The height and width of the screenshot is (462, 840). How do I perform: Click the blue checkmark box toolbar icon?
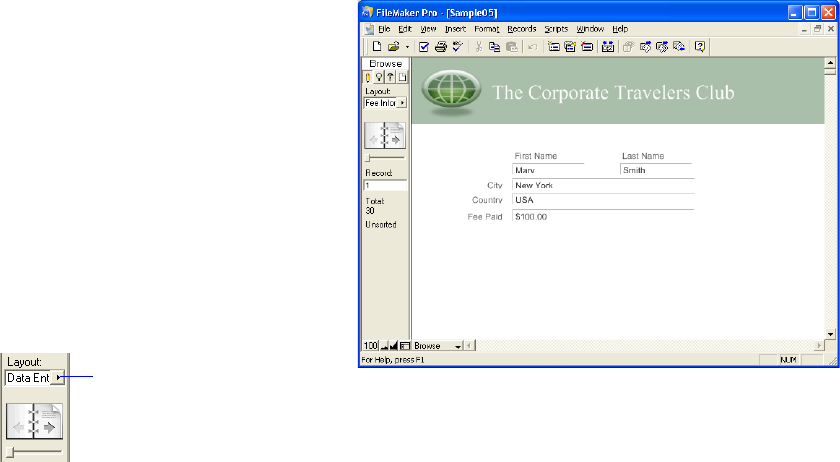point(424,47)
